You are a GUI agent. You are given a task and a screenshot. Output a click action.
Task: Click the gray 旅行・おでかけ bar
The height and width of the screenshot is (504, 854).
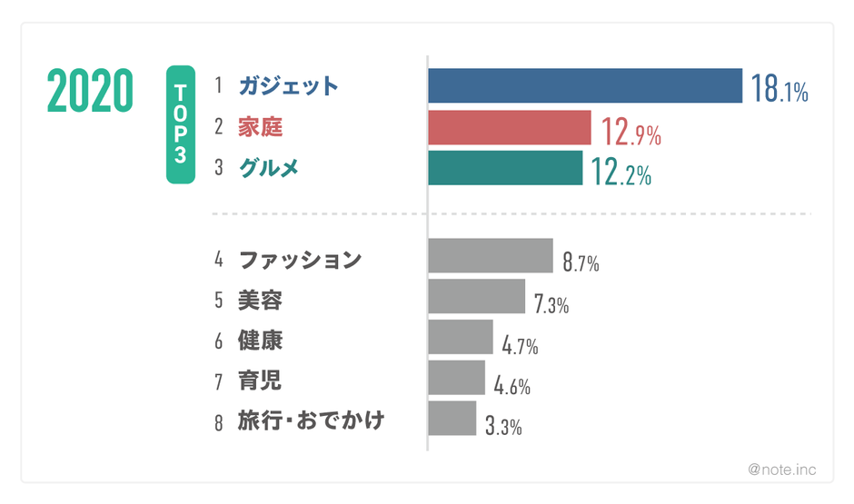pos(452,419)
